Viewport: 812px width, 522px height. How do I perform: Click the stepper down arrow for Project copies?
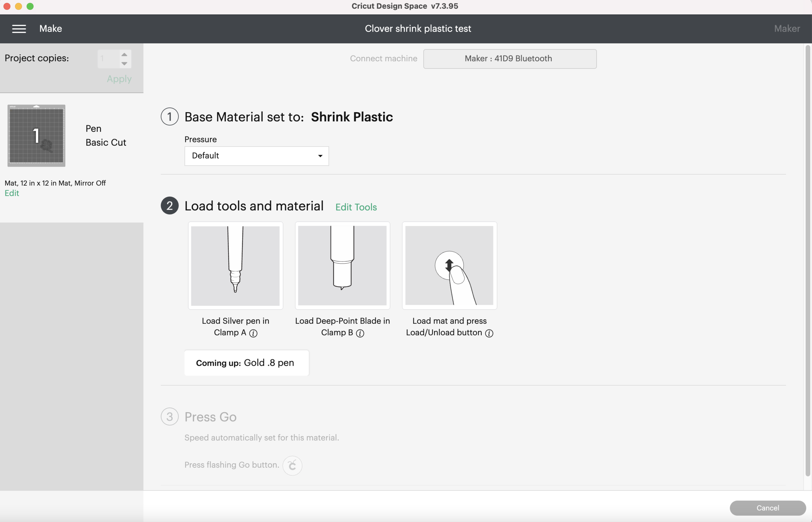[124, 63]
